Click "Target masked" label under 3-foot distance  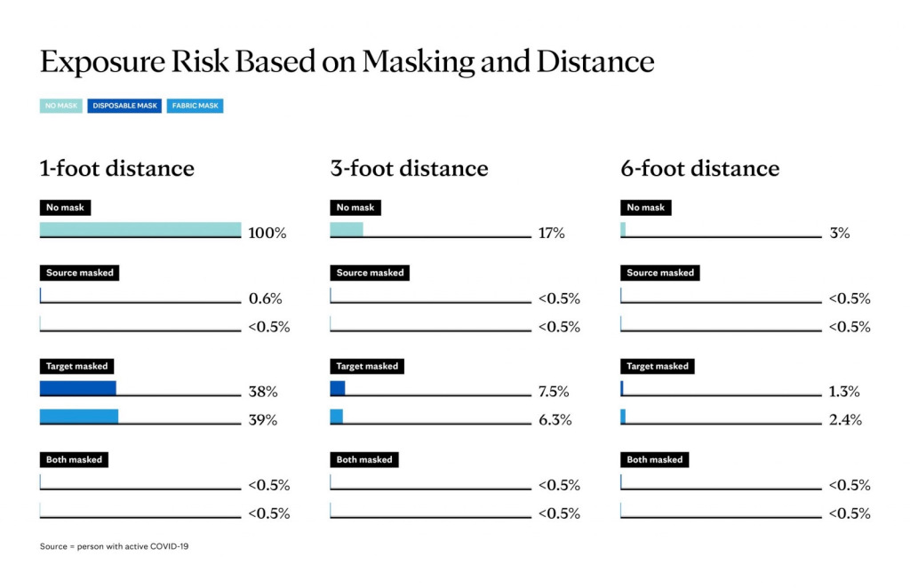tap(367, 366)
